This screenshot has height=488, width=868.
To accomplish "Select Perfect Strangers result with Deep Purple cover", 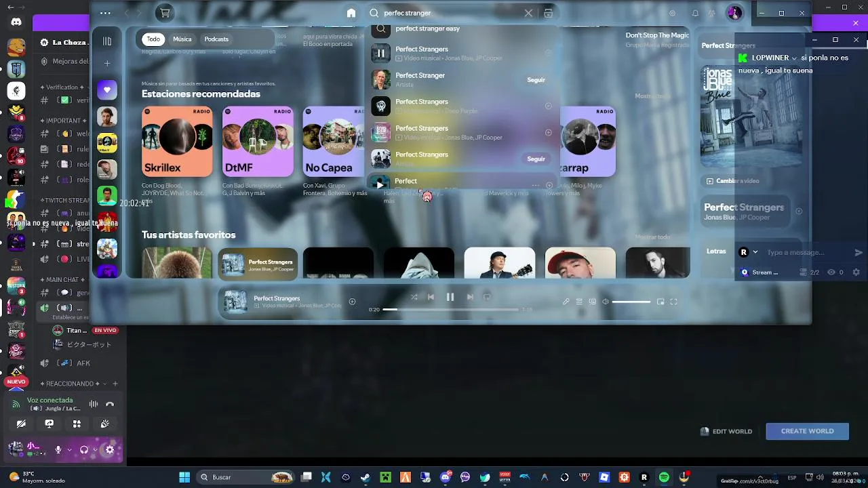I will coord(462,106).
